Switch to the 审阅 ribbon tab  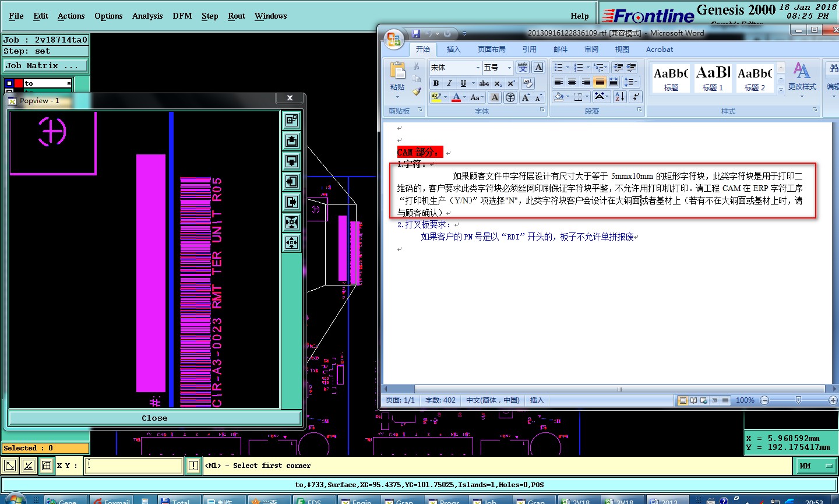[591, 50]
